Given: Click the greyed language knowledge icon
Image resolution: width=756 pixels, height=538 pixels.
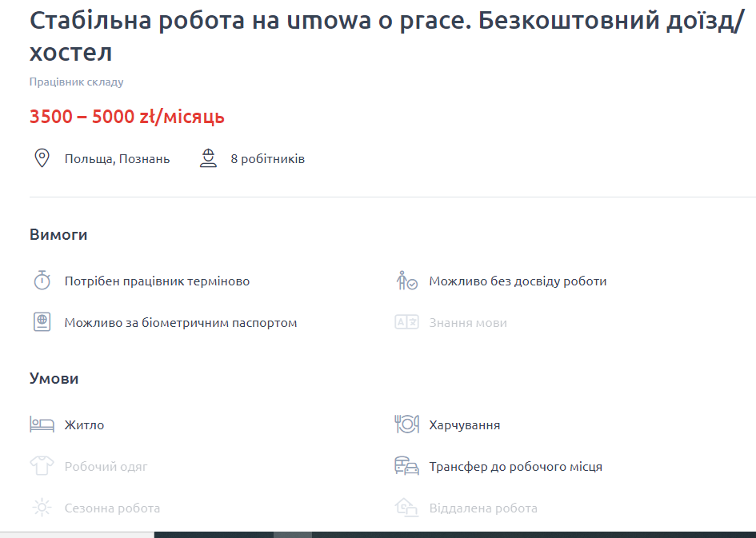Looking at the screenshot, I should click(x=406, y=322).
